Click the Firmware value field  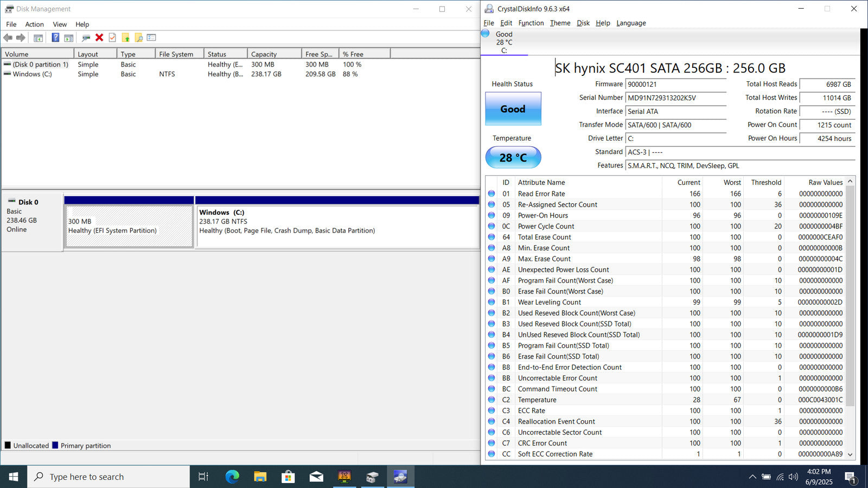676,84
